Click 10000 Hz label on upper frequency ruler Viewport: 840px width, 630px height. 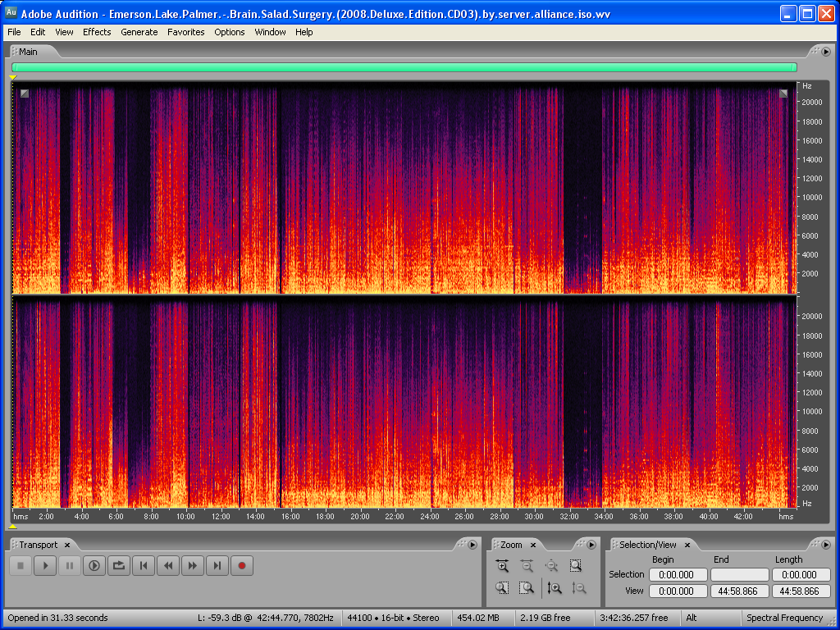coord(811,197)
